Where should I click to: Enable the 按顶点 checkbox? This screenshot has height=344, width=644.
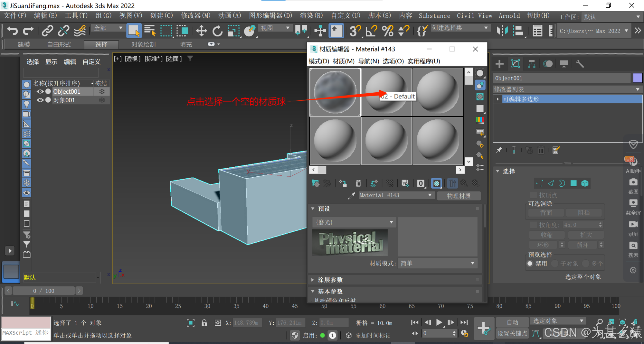[534, 195]
